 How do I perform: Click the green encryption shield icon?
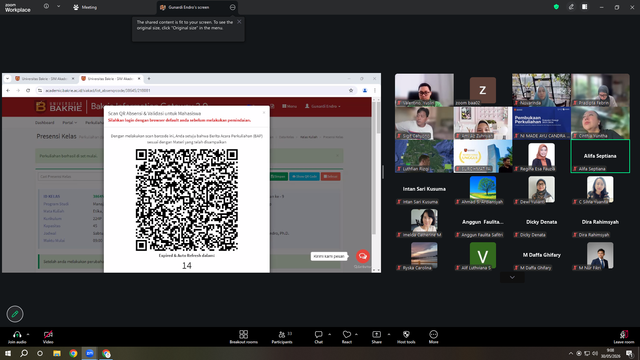click(556, 7)
